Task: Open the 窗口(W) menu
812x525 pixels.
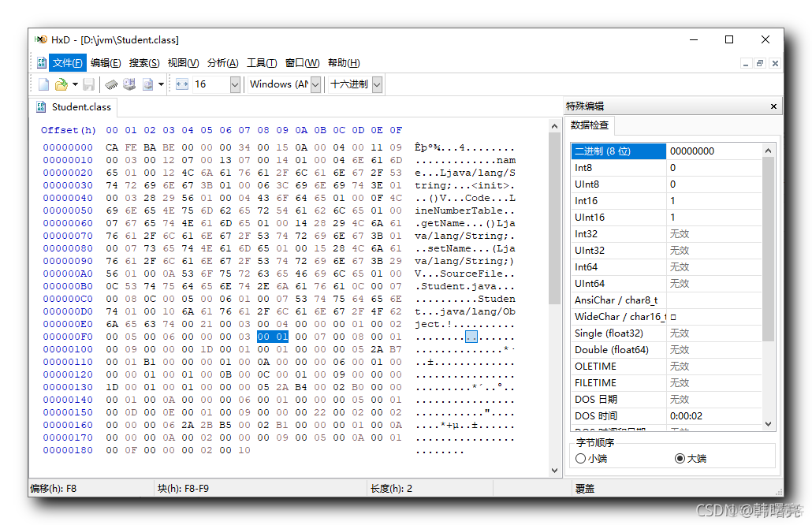Action: click(303, 63)
